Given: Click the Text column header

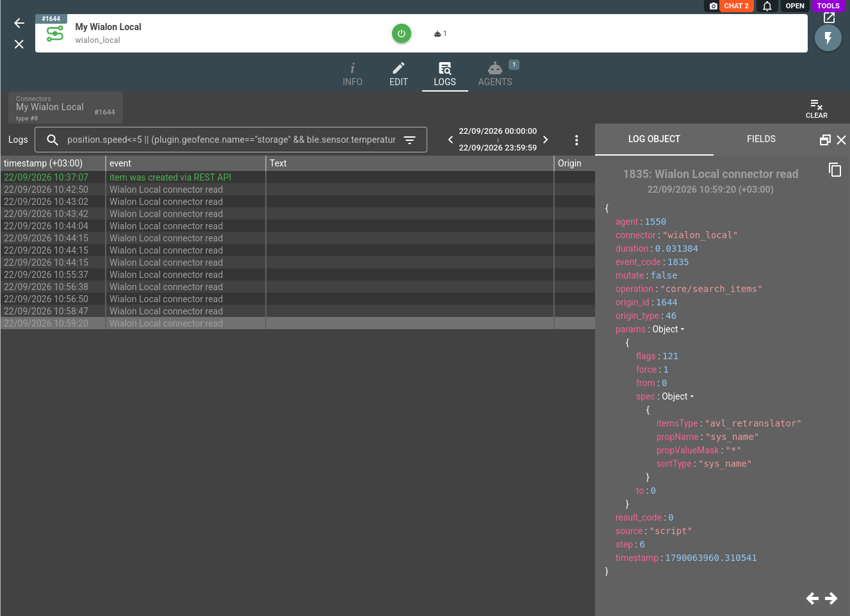Looking at the screenshot, I should point(410,163).
